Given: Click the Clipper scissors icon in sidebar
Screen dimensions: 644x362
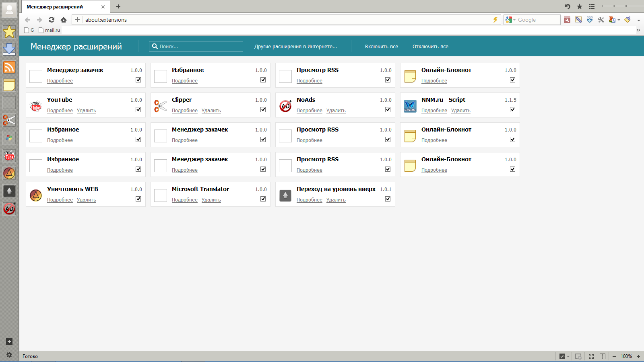Looking at the screenshot, I should (x=9, y=120).
